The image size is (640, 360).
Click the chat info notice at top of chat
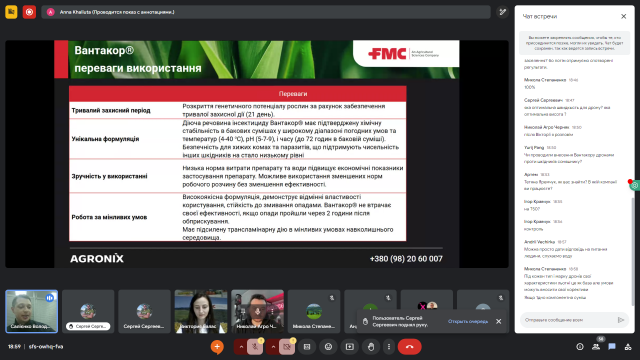pyautogui.click(x=574, y=42)
